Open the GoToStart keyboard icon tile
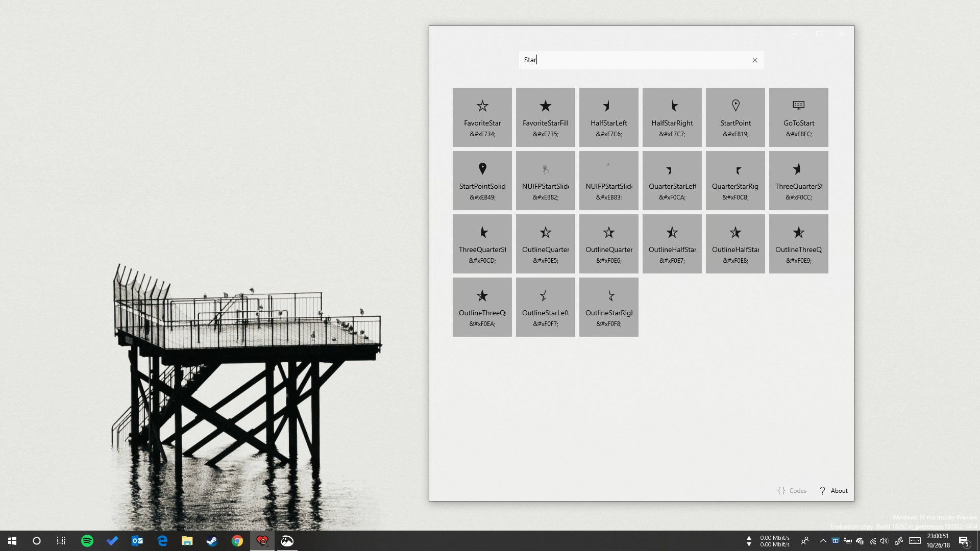This screenshot has height=551, width=980. tap(798, 117)
